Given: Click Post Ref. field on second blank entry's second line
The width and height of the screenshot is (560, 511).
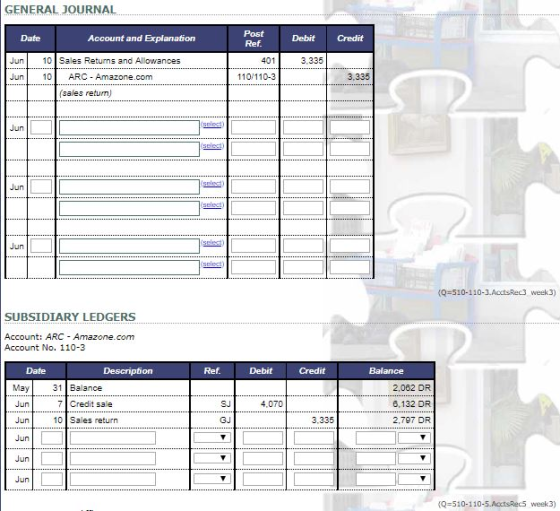Looking at the screenshot, I should coord(253,208).
